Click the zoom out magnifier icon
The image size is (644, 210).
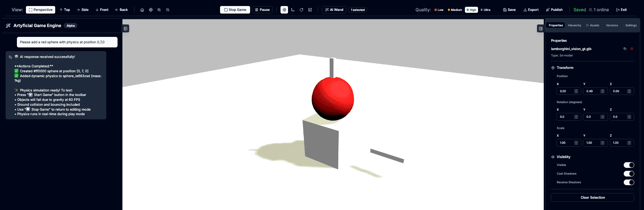coord(168,10)
